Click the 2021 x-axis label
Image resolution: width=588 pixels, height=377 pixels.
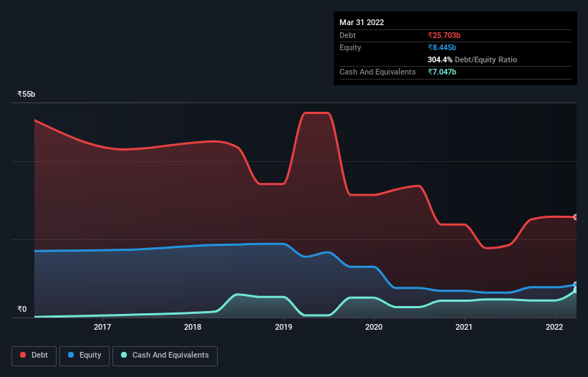pos(464,327)
